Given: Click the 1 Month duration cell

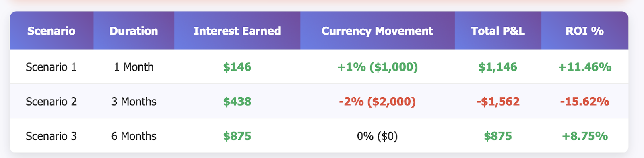Looking at the screenshot, I should [134, 67].
